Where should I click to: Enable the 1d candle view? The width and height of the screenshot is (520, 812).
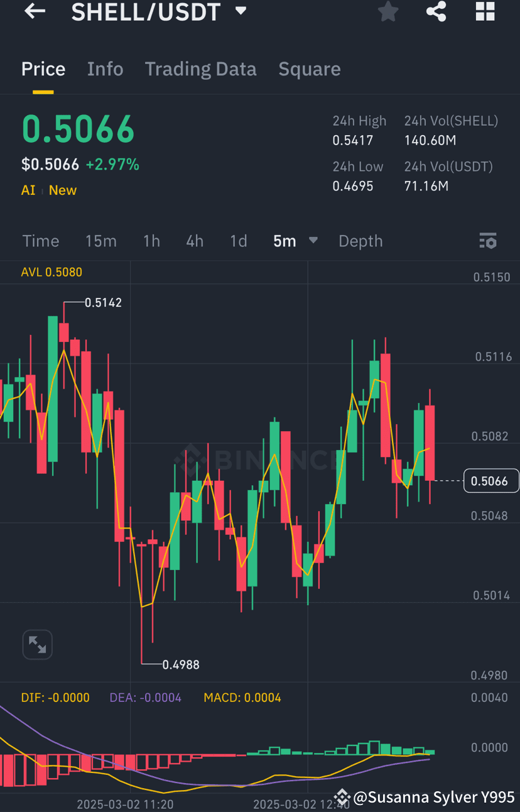pos(239,241)
